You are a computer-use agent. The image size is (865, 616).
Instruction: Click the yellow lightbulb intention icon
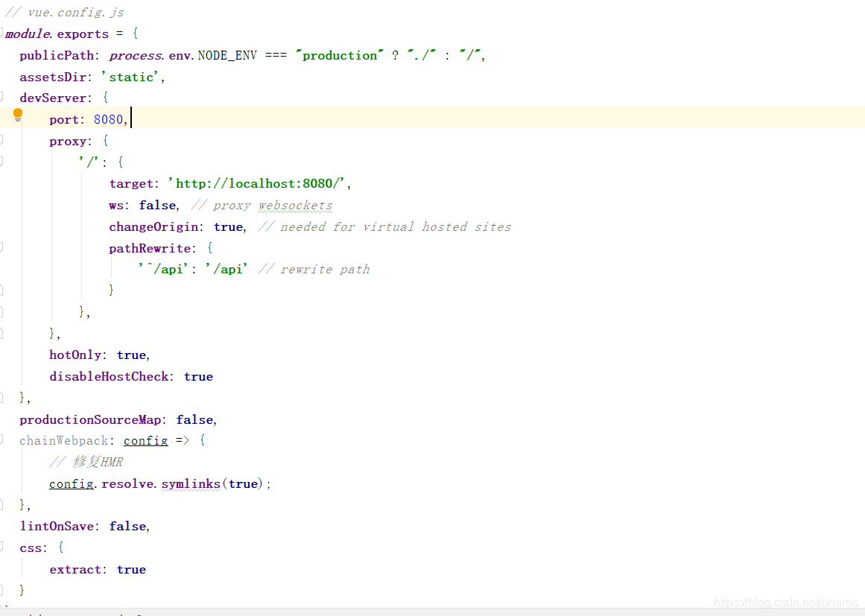pos(18,115)
